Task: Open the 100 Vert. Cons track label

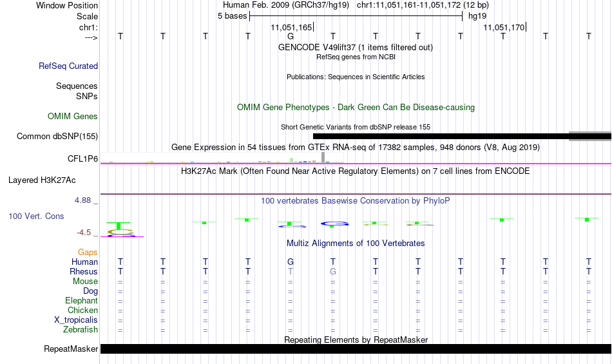Action: point(36,216)
